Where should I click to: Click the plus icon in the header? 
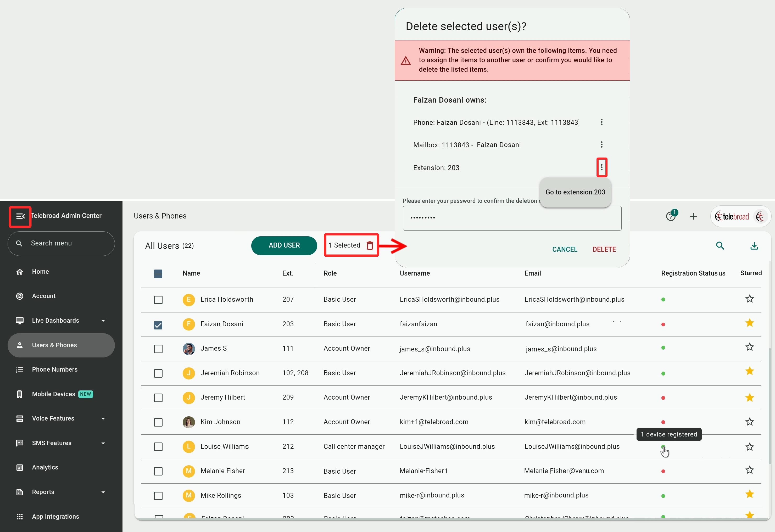[693, 216]
